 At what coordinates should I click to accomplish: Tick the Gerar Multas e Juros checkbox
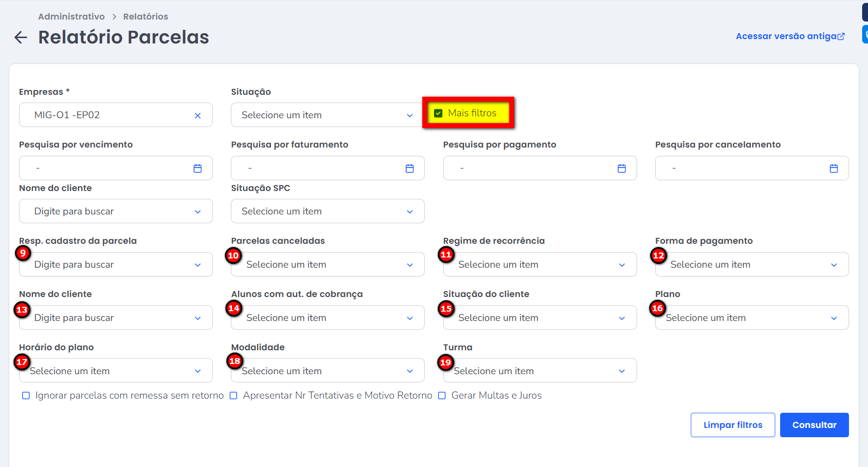442,396
